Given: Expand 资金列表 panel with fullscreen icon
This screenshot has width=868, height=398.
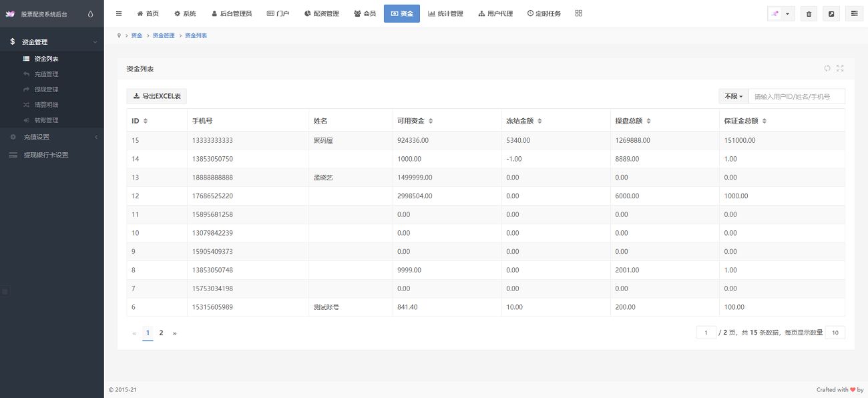Looking at the screenshot, I should coord(840,68).
